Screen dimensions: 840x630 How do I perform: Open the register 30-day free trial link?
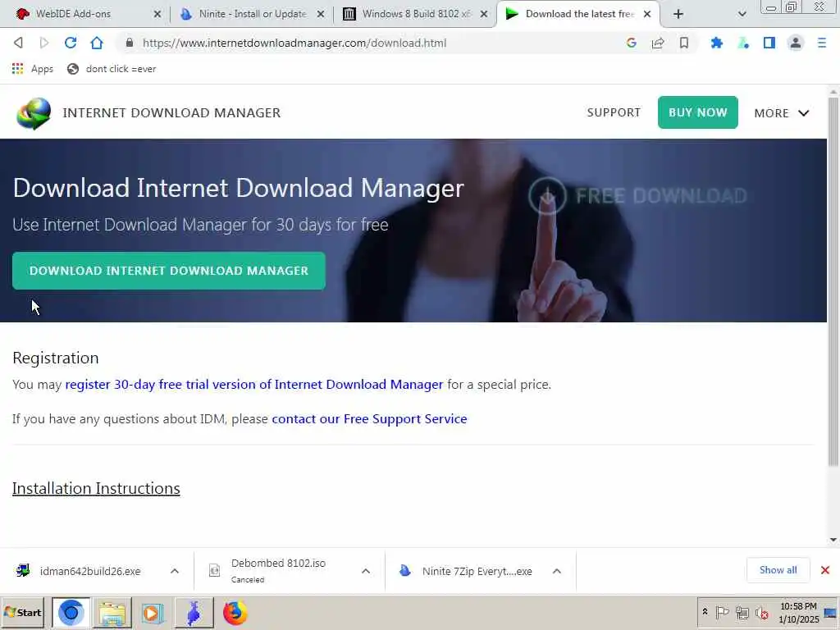click(x=254, y=385)
